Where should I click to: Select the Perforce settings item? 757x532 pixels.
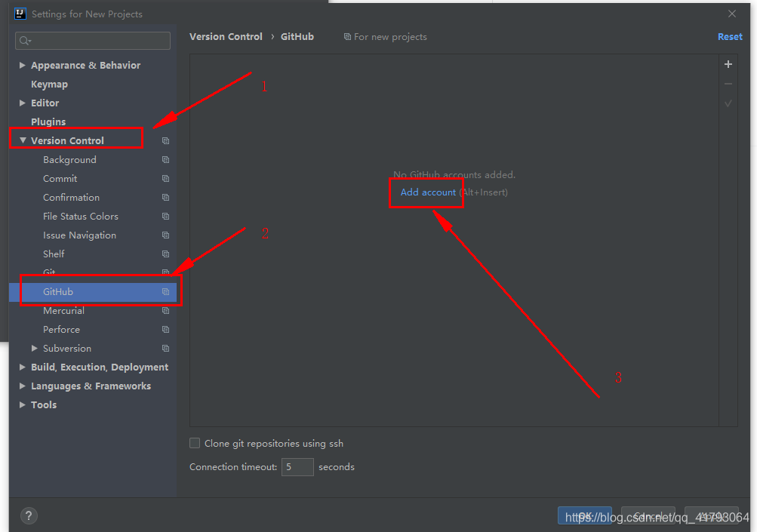click(x=61, y=329)
